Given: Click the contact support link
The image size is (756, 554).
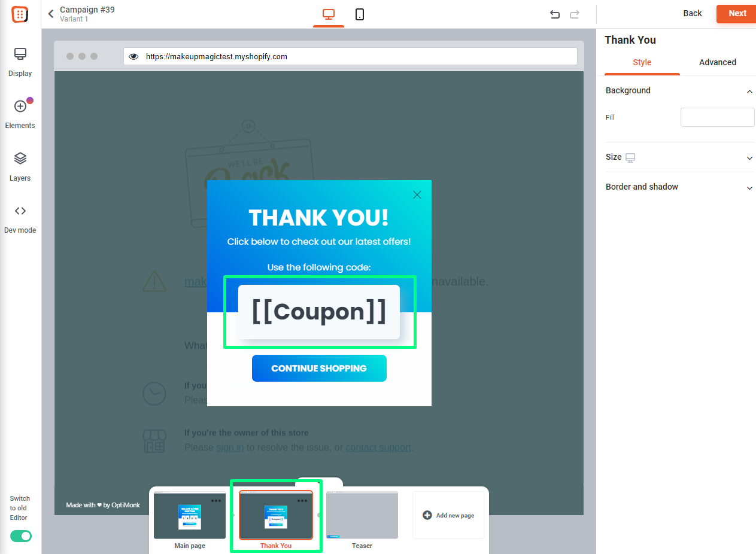Looking at the screenshot, I should click(378, 447).
